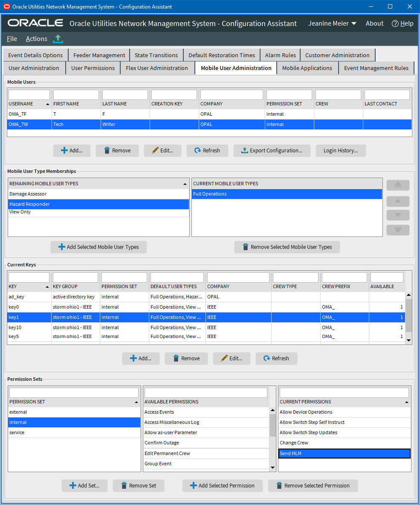The height and width of the screenshot is (505, 420).
Task: Click Add Selected Permission
Action: point(223,486)
